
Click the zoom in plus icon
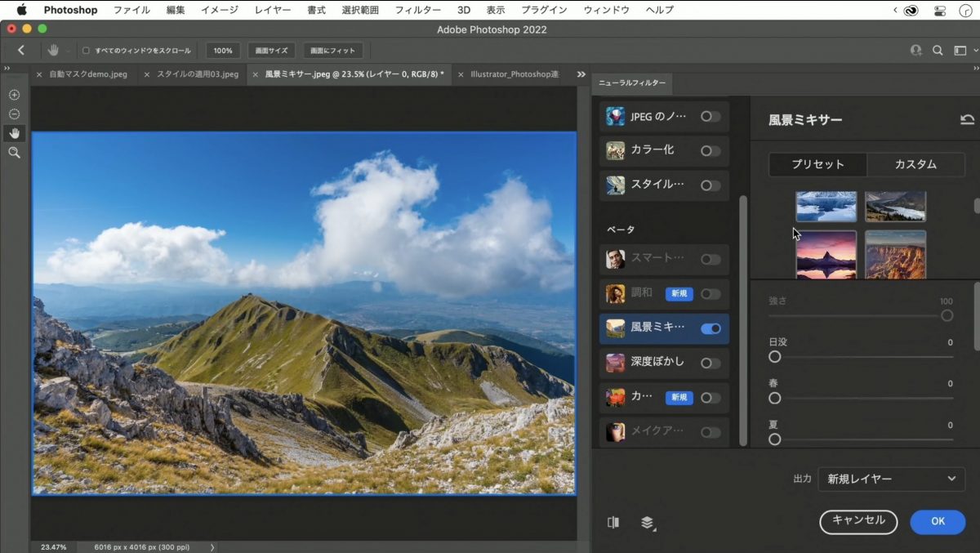tap(14, 95)
